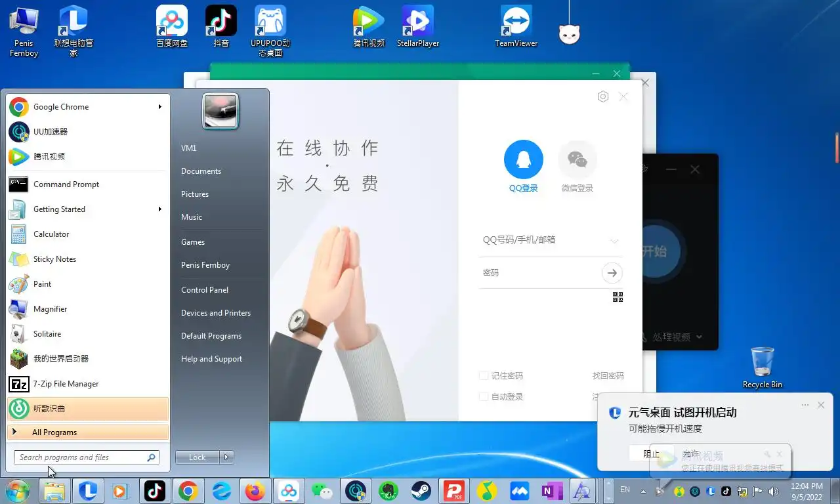Open Magnifier from Start menu
Screen dimensions: 840x504
tap(88, 309)
